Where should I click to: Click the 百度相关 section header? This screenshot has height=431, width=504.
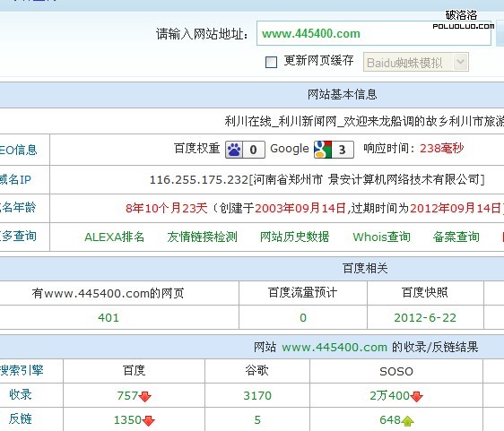365,268
